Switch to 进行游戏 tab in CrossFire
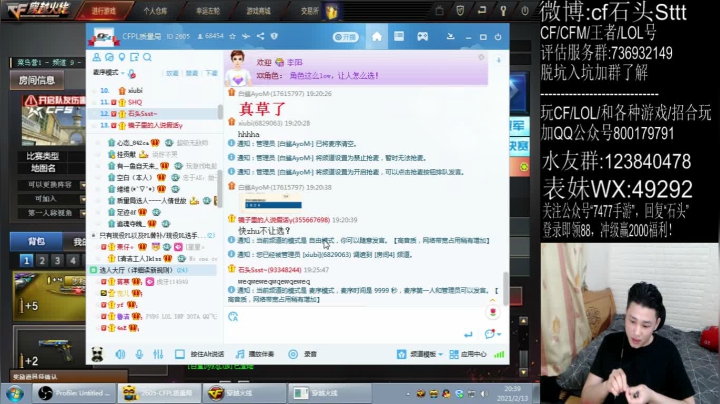The height and width of the screenshot is (404, 720). click(x=104, y=11)
